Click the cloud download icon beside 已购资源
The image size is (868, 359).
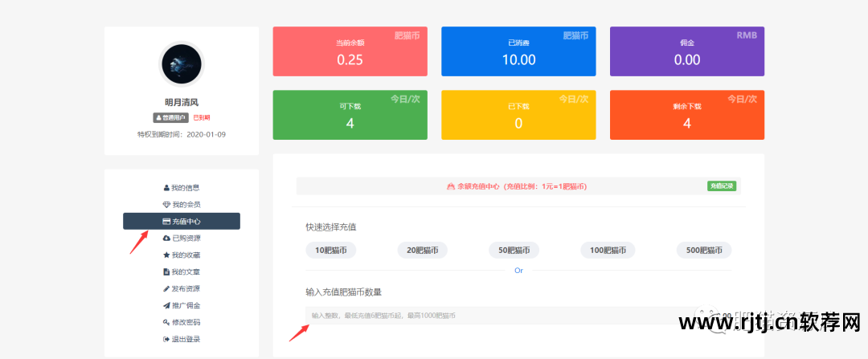point(166,239)
